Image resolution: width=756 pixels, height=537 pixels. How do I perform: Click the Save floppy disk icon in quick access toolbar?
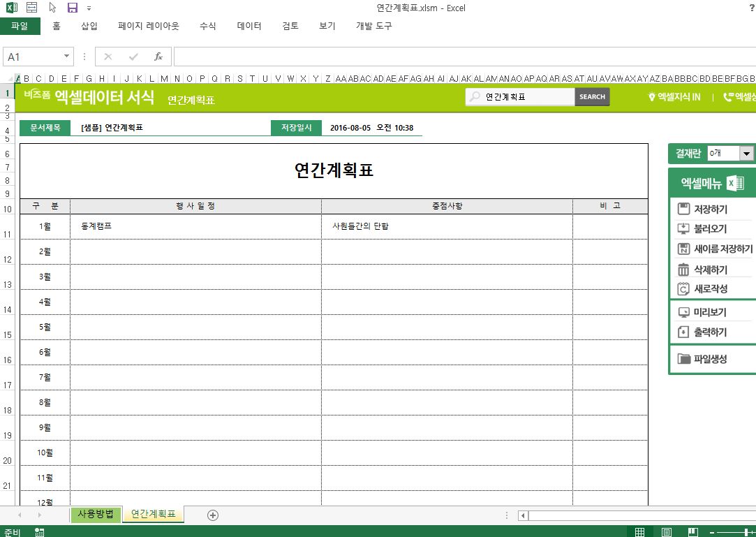pos(73,8)
